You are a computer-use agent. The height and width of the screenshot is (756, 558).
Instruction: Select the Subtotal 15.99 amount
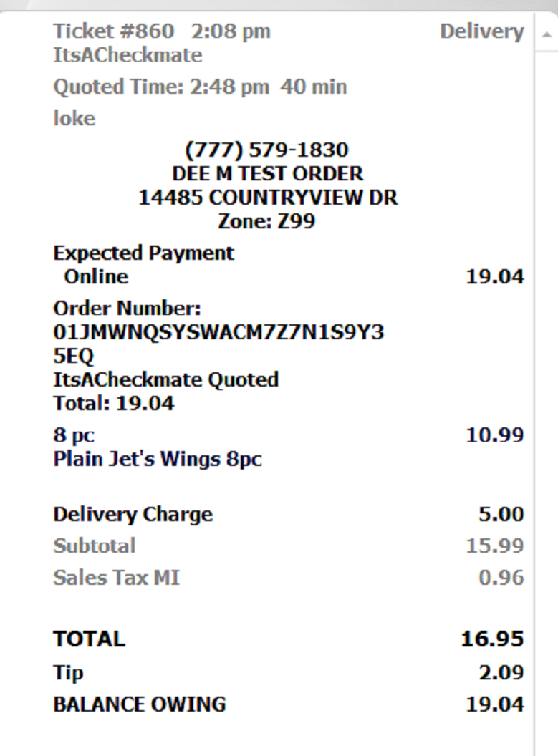point(495,546)
